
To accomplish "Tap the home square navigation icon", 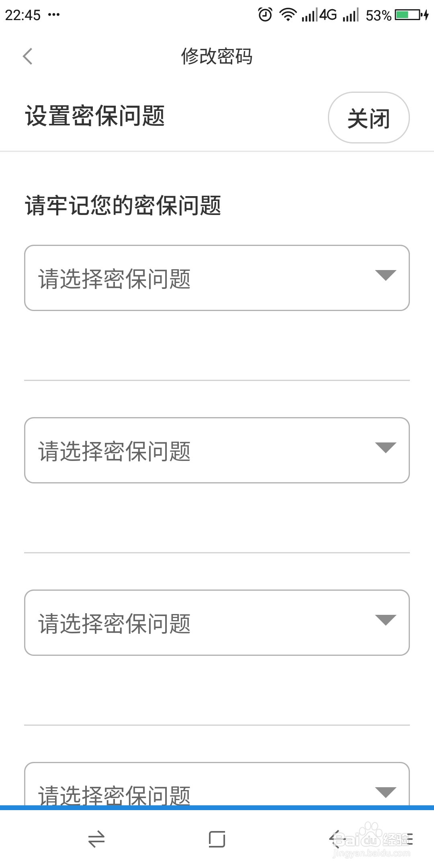I will 217,839.
